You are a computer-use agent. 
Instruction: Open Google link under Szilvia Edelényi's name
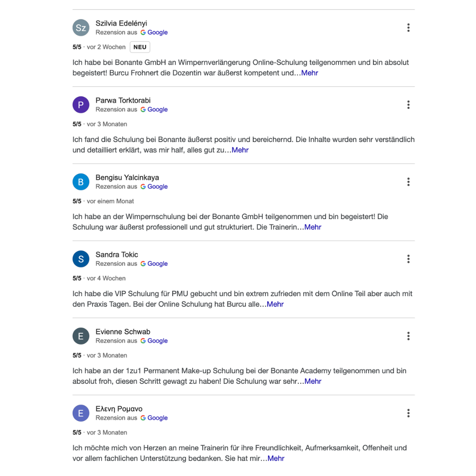[154, 33]
